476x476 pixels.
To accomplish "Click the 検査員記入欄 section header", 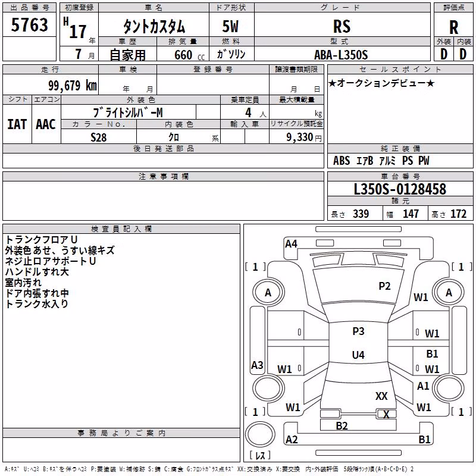I will (x=121, y=229).
